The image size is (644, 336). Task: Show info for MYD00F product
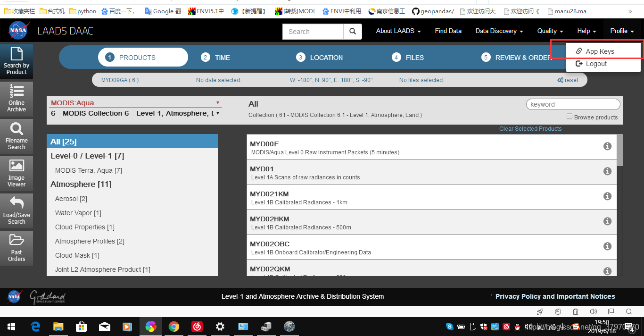click(607, 146)
